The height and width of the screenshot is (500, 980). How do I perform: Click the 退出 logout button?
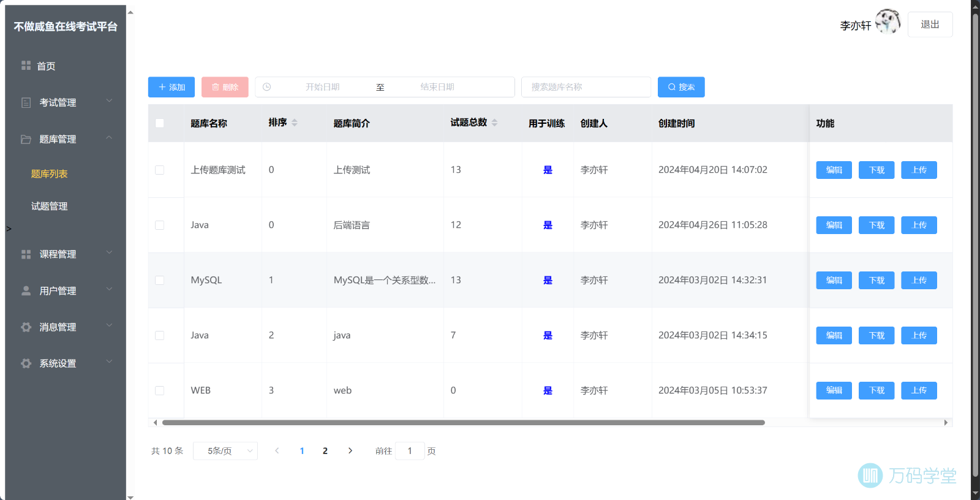pos(930,25)
